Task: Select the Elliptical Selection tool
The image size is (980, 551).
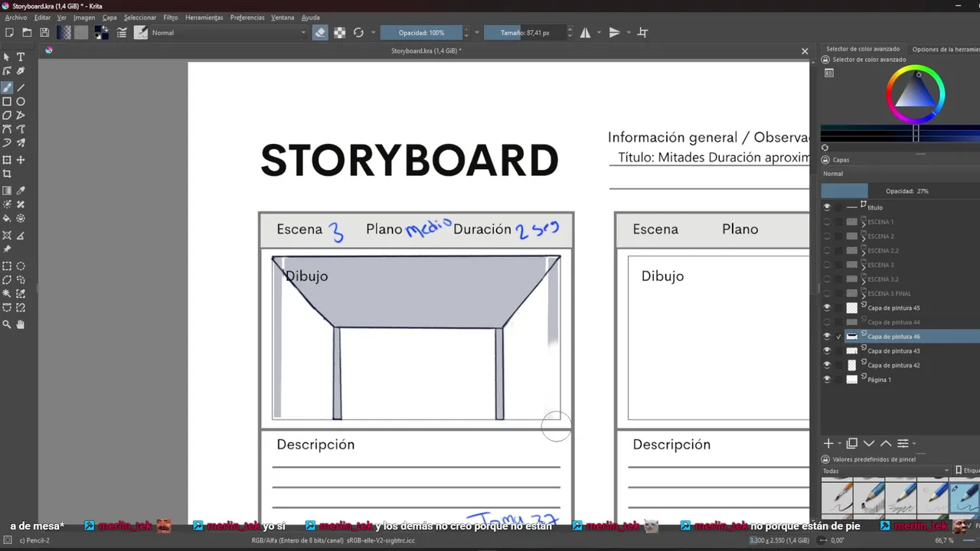Action: point(21,266)
